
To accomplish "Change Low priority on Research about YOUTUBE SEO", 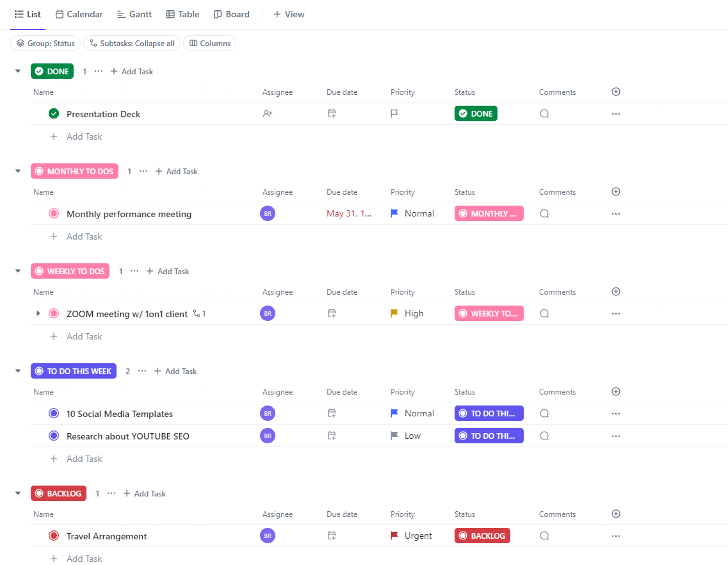I will (x=406, y=436).
